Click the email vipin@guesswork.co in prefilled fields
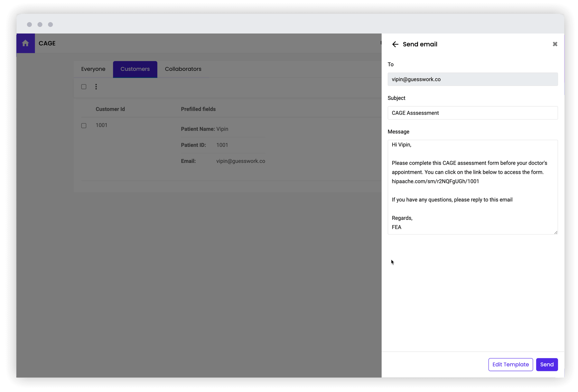 click(240, 161)
